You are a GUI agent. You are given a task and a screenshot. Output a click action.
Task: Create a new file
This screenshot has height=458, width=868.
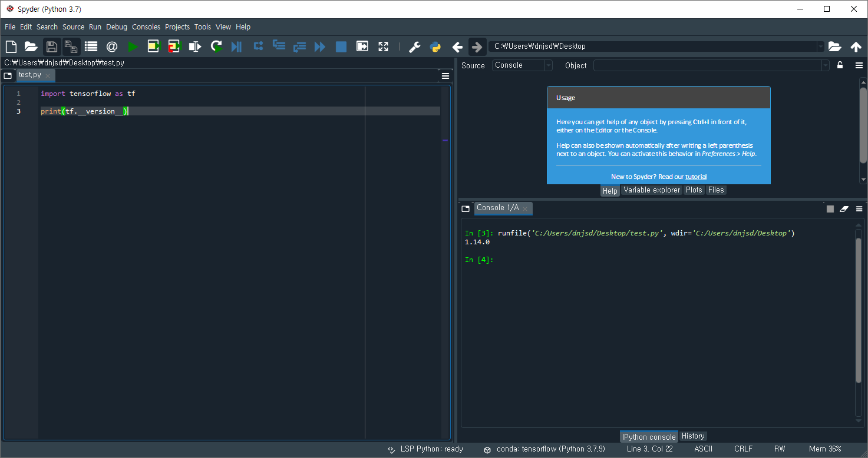click(11, 47)
